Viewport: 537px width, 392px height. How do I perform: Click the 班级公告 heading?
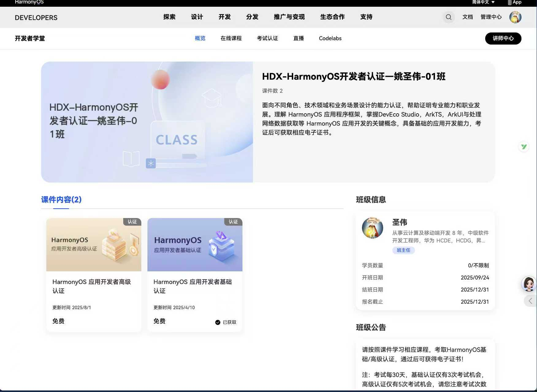pos(371,327)
